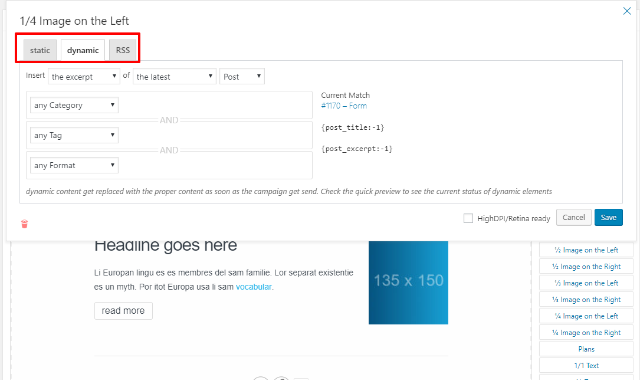Click the red trash delete icon
Viewport: 640px width, 380px height.
[24, 224]
